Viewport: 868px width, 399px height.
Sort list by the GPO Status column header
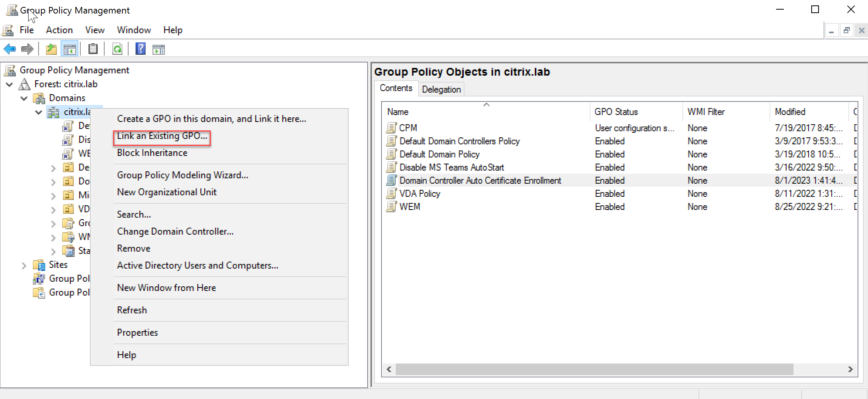click(616, 112)
